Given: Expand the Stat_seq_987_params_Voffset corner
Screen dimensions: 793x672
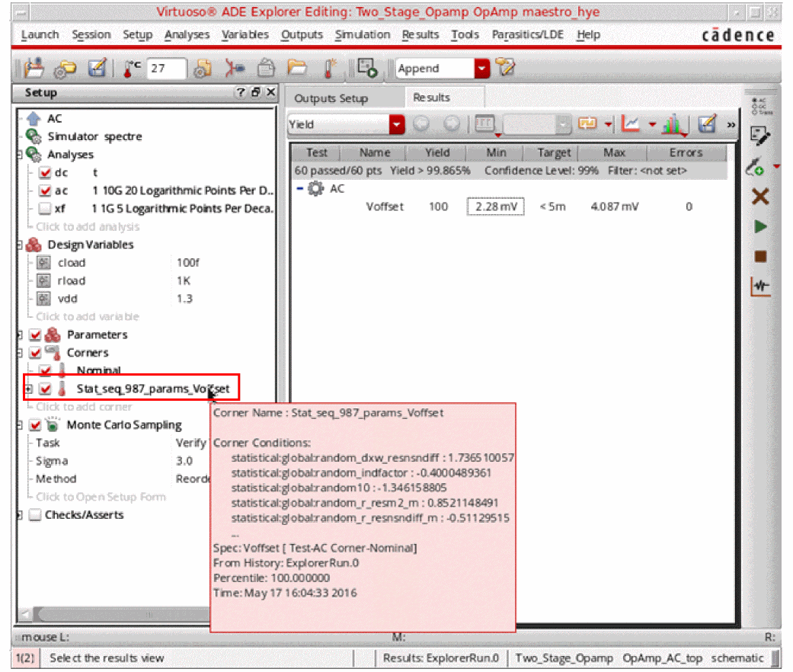Looking at the screenshot, I should [x=28, y=389].
